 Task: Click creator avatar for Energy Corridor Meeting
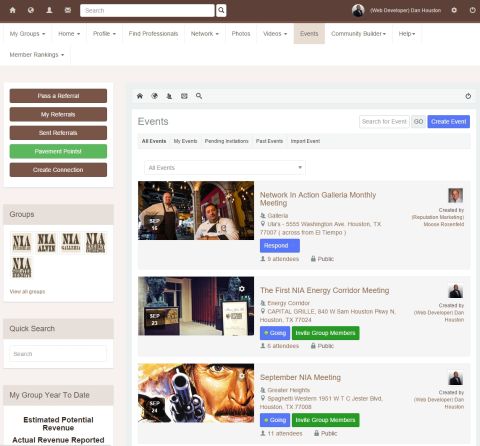point(456,291)
